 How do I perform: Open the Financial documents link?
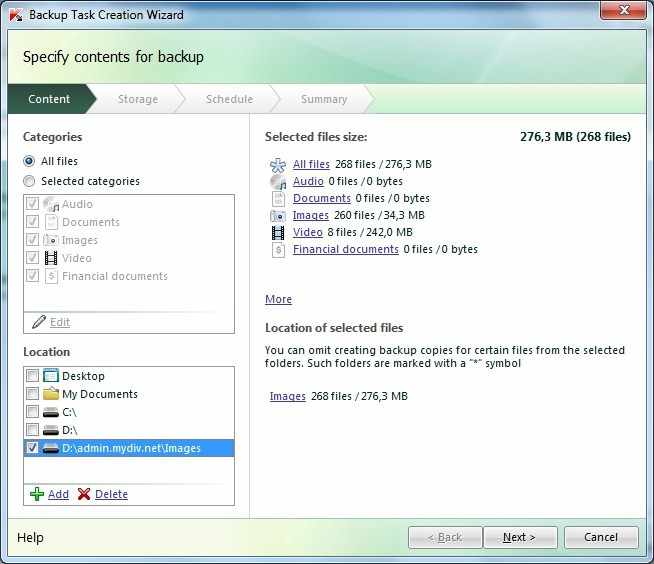(x=346, y=249)
